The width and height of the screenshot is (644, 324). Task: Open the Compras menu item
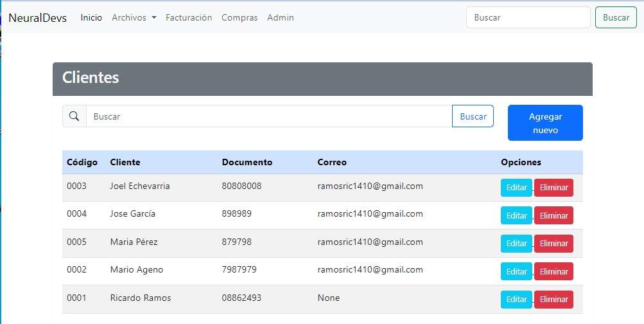(239, 18)
